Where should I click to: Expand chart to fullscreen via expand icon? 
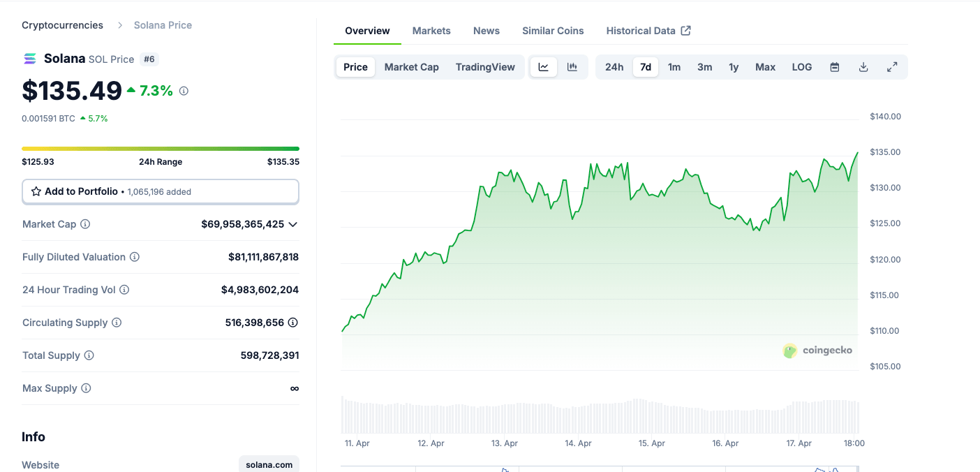click(892, 66)
